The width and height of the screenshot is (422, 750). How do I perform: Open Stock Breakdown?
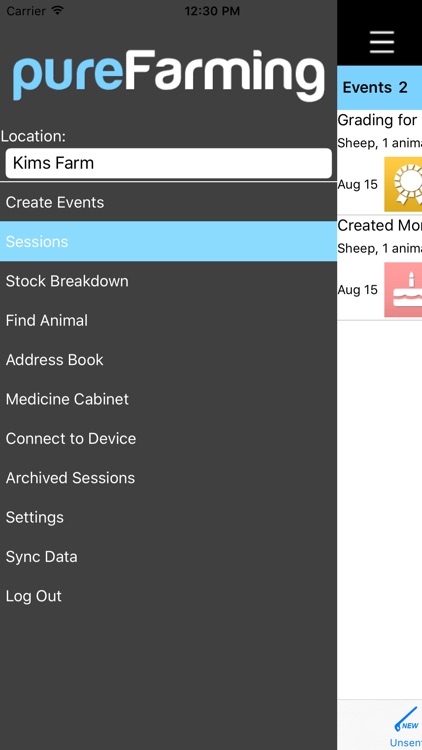(168, 281)
